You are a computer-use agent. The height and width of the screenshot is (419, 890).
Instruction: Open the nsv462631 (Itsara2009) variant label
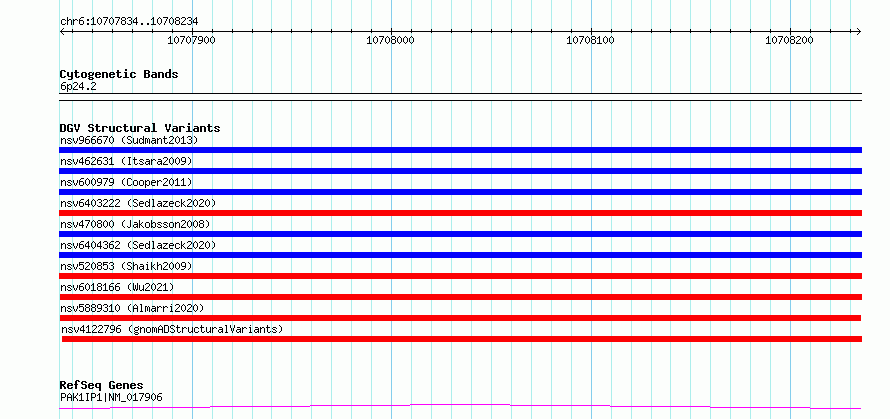[126, 161]
